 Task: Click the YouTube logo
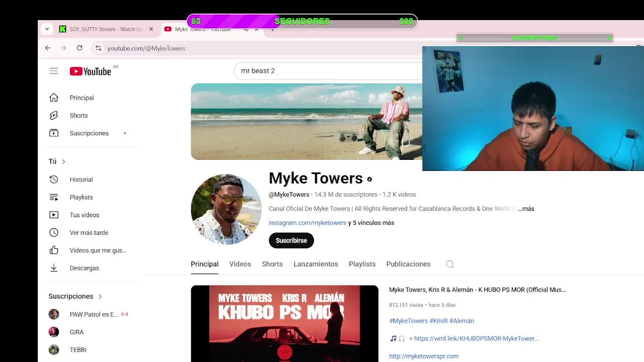(91, 71)
